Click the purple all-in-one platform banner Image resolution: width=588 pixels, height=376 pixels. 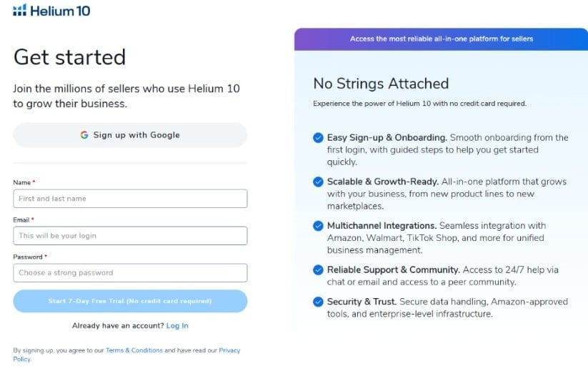coord(441,39)
